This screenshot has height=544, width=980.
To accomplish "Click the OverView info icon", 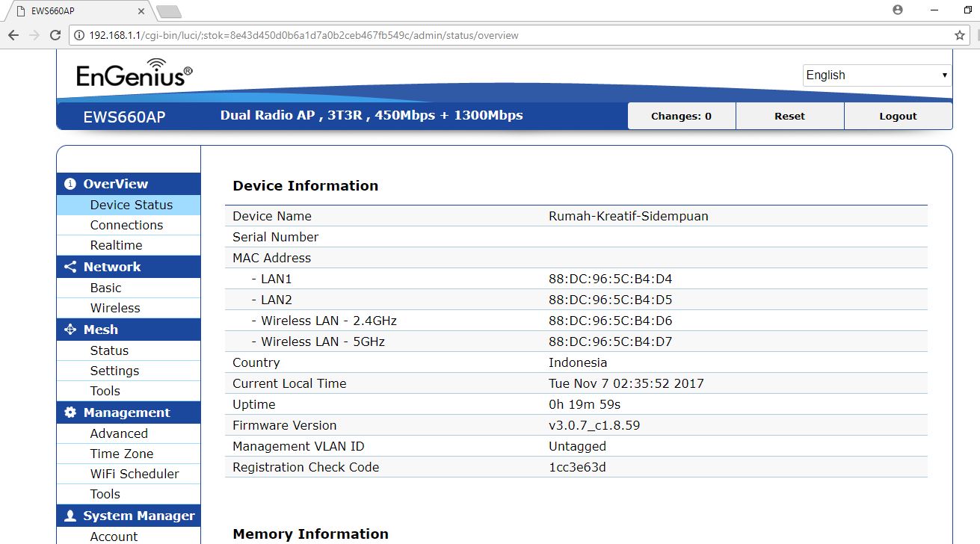I will [70, 184].
